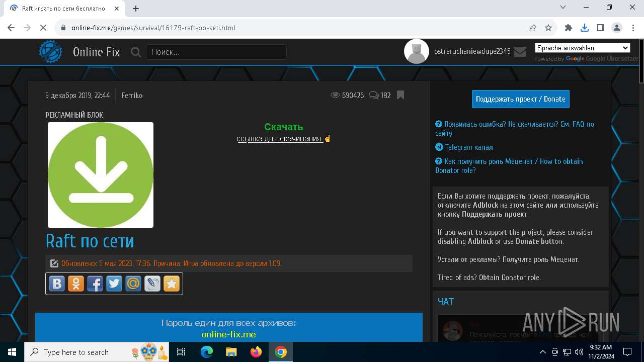This screenshot has width=644, height=362.
Task: Open the How to obtain Donator role link
Action: (x=509, y=165)
